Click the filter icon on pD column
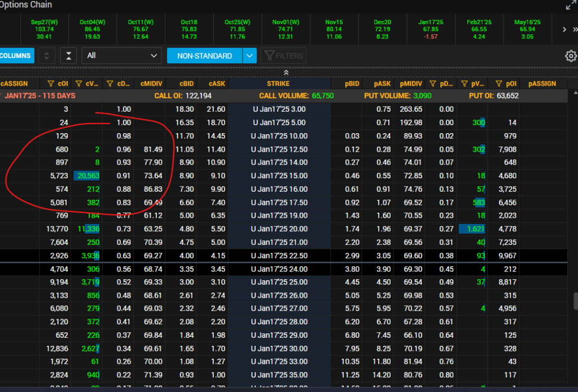The width and height of the screenshot is (578, 392). [x=433, y=84]
